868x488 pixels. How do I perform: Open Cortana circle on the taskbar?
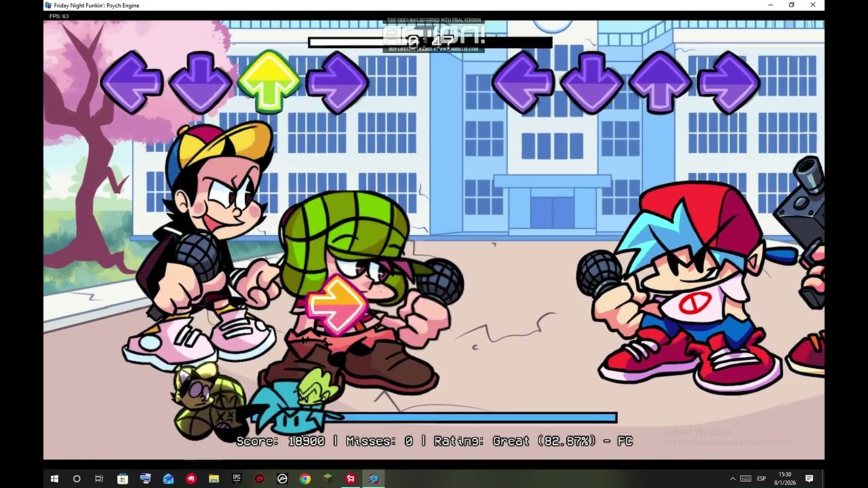tap(77, 479)
